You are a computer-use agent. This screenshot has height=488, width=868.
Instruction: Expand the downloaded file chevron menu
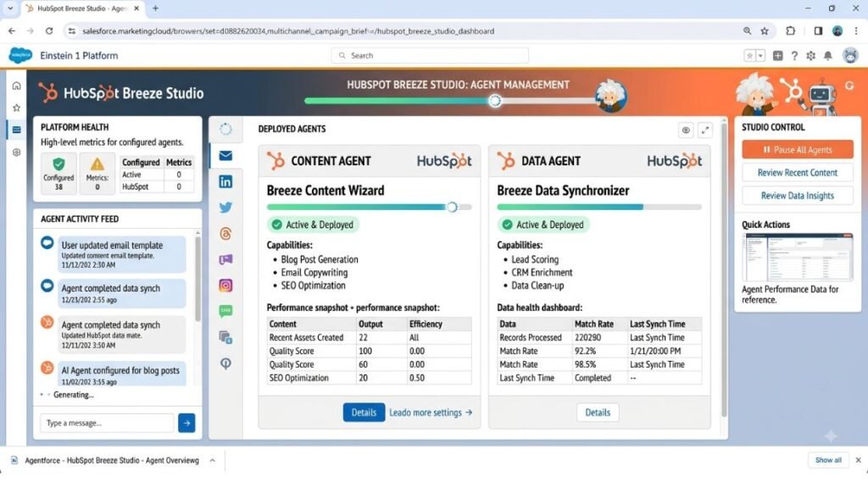click(x=213, y=460)
